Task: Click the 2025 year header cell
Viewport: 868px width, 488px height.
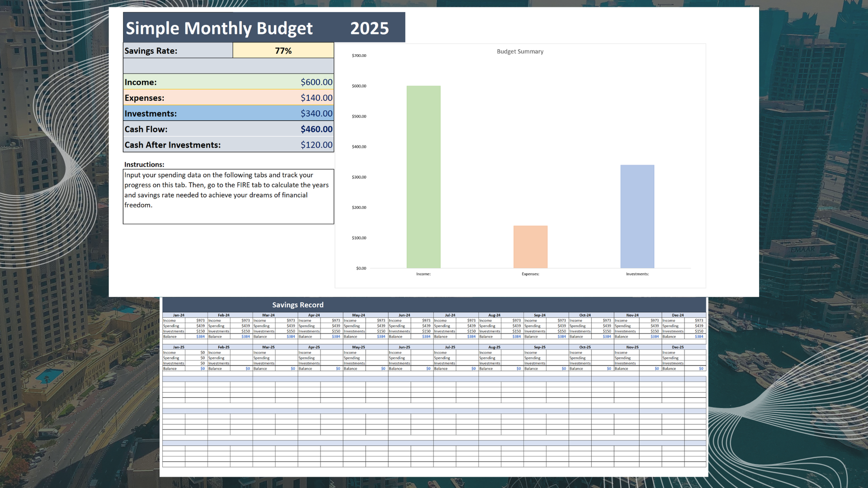Action: tap(369, 28)
